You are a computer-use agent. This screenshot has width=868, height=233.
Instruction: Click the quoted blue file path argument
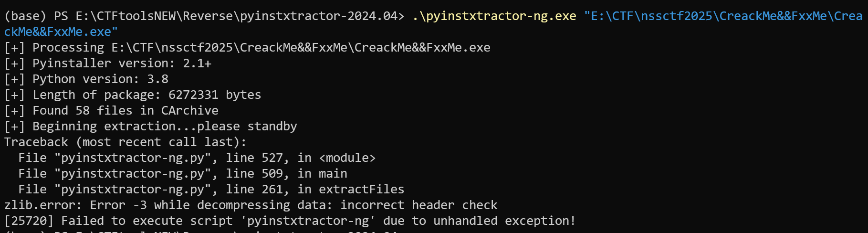click(723, 16)
